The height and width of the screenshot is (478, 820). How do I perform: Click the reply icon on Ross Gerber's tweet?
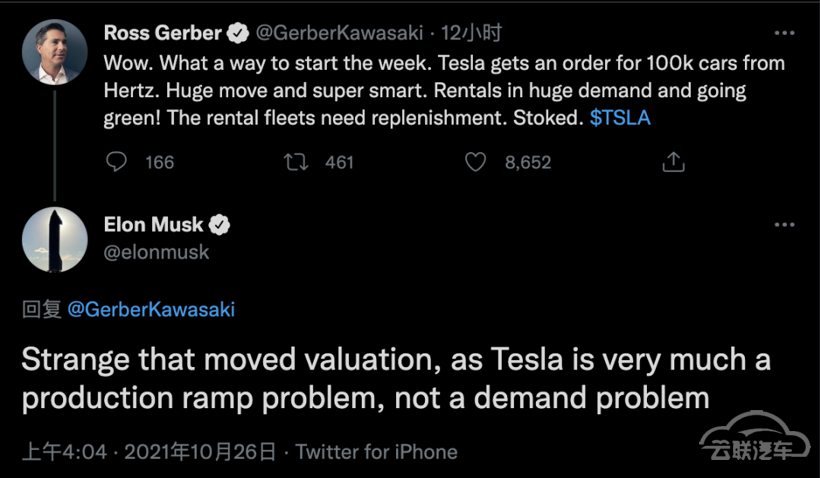click(x=116, y=162)
